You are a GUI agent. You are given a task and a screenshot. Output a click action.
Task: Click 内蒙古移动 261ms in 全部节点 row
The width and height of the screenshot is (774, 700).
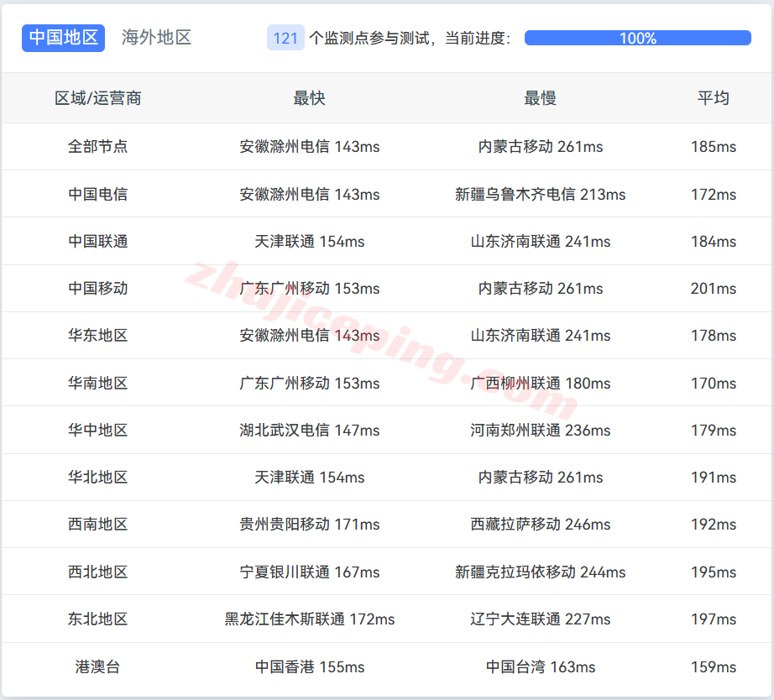coord(540,147)
